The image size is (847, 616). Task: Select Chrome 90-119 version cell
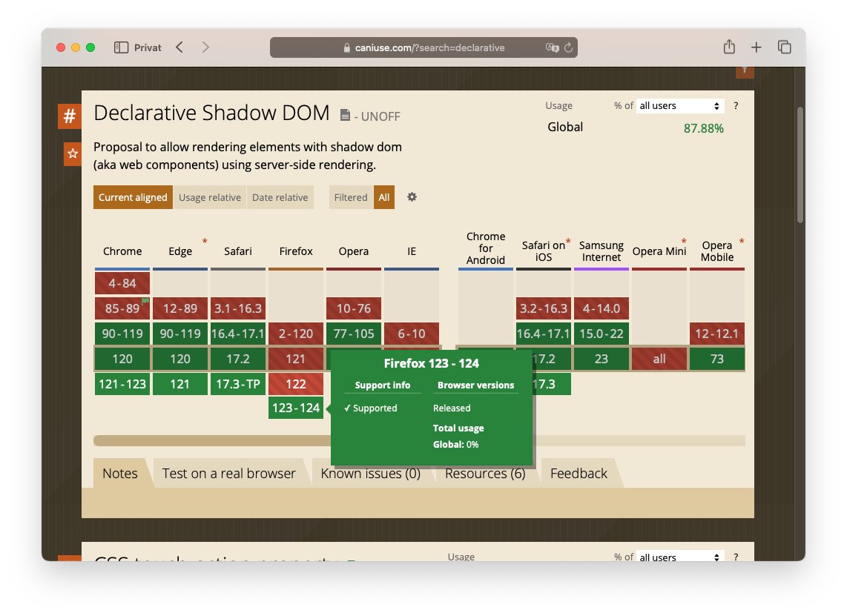coord(122,334)
